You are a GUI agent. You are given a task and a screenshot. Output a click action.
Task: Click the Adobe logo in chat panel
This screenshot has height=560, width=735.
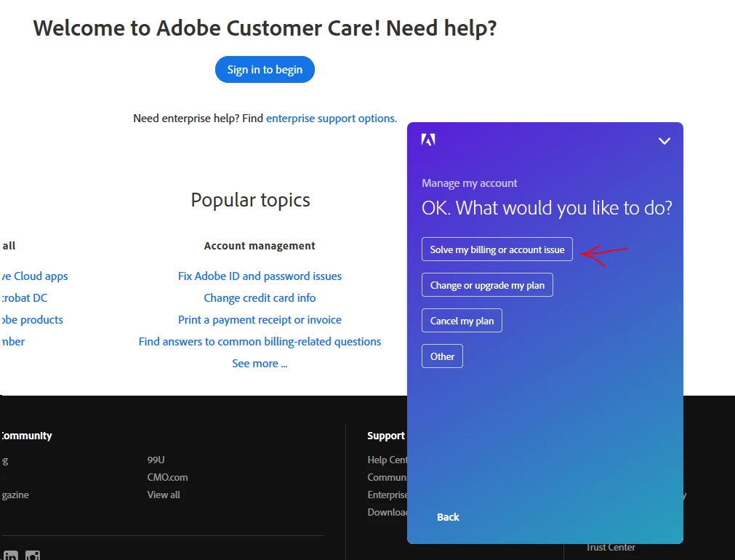click(x=428, y=140)
